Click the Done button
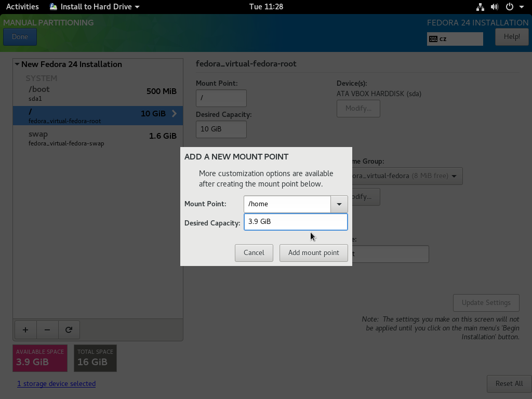 coord(20,37)
